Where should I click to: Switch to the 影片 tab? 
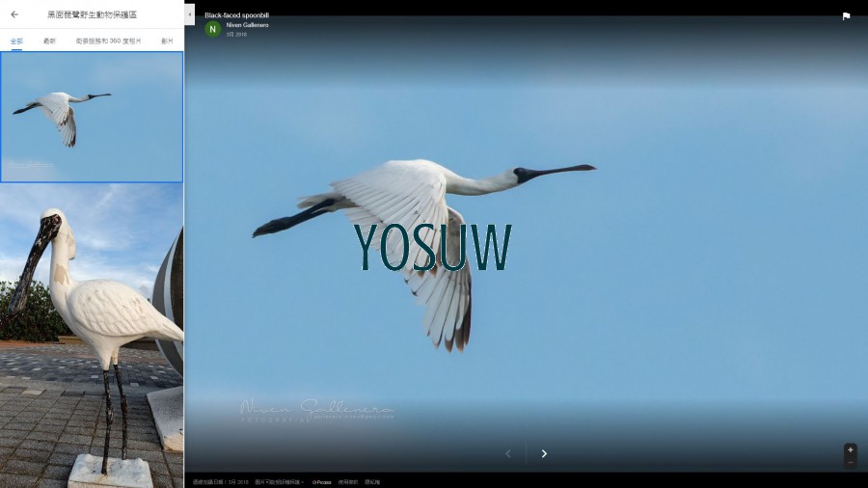[x=167, y=41]
